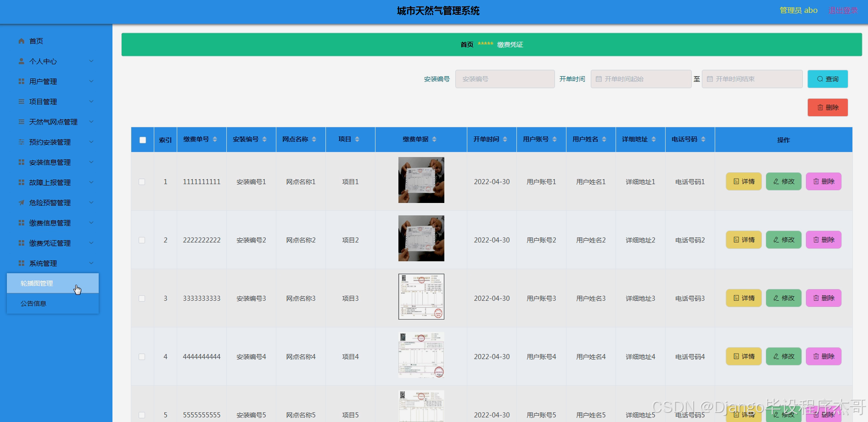This screenshot has height=422, width=868.
Task: Expand 预约安装管理 menu chevron
Action: 91,142
